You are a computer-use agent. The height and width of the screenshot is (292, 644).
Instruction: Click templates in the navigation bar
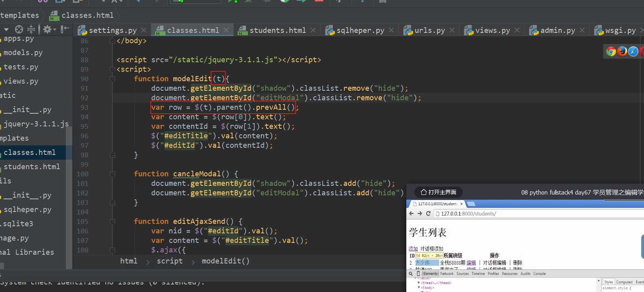tap(19, 15)
